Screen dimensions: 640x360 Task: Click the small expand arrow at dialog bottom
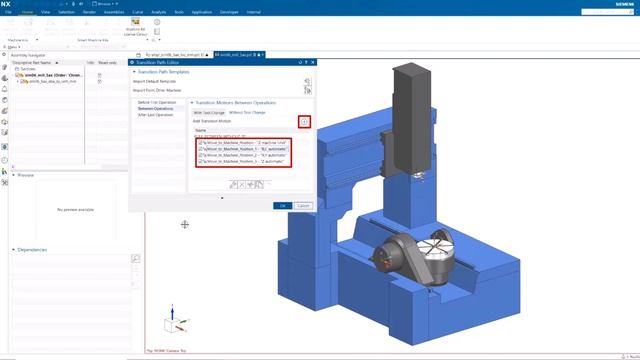pos(222,198)
